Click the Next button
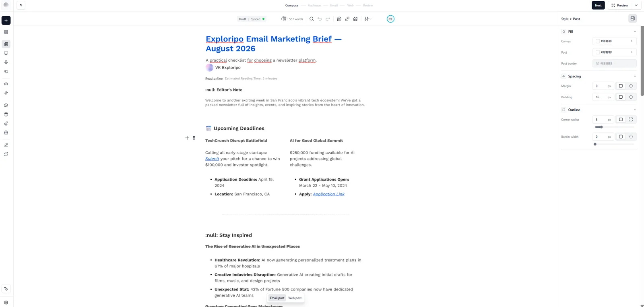 [598, 5]
